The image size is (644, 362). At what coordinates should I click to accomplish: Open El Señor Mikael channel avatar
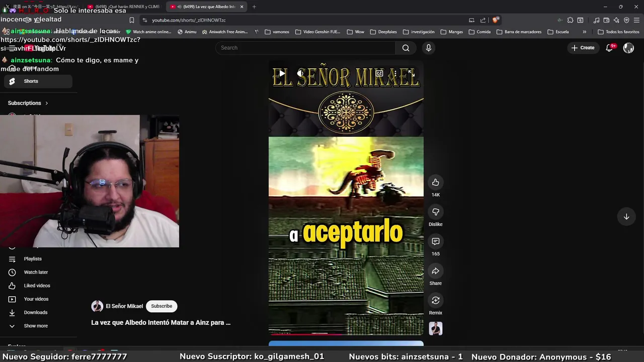(97, 306)
